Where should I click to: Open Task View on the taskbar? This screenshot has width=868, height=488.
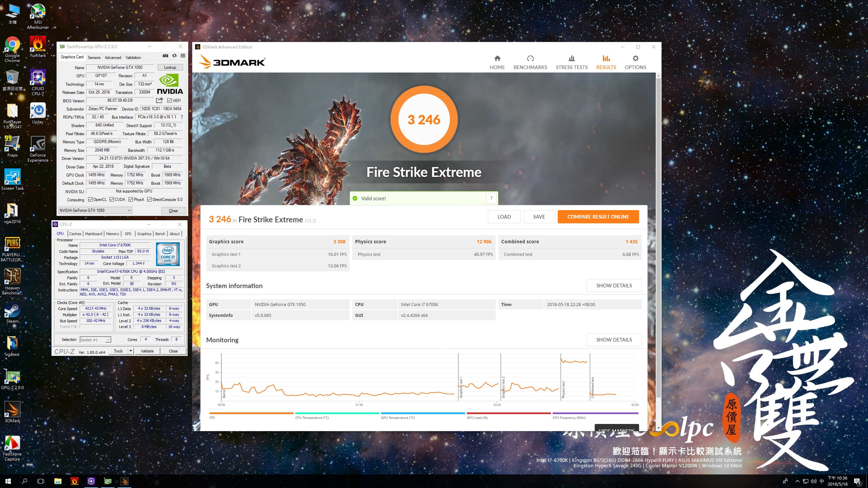[x=41, y=481]
